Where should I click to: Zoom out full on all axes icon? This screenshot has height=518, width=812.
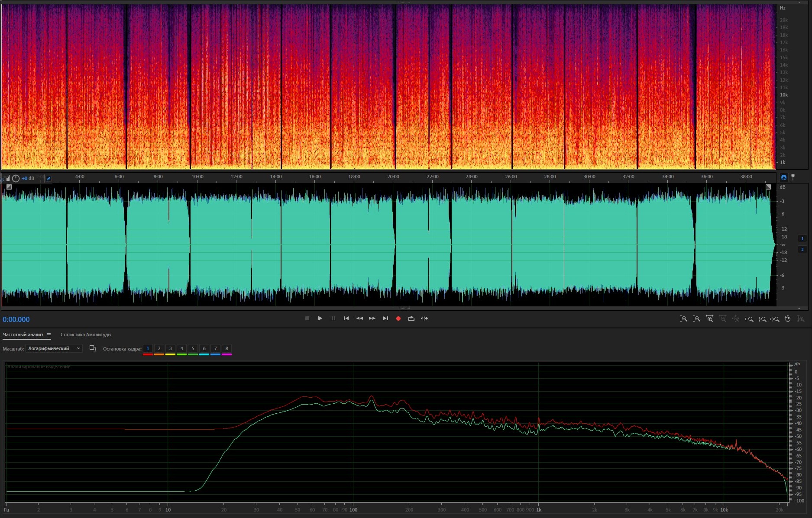pos(735,319)
